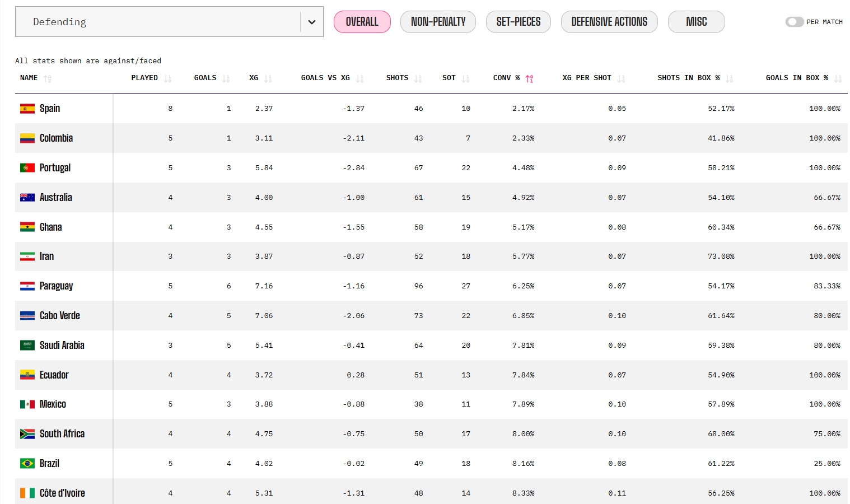
Task: Click the South Africa flag icon
Action: [27, 434]
